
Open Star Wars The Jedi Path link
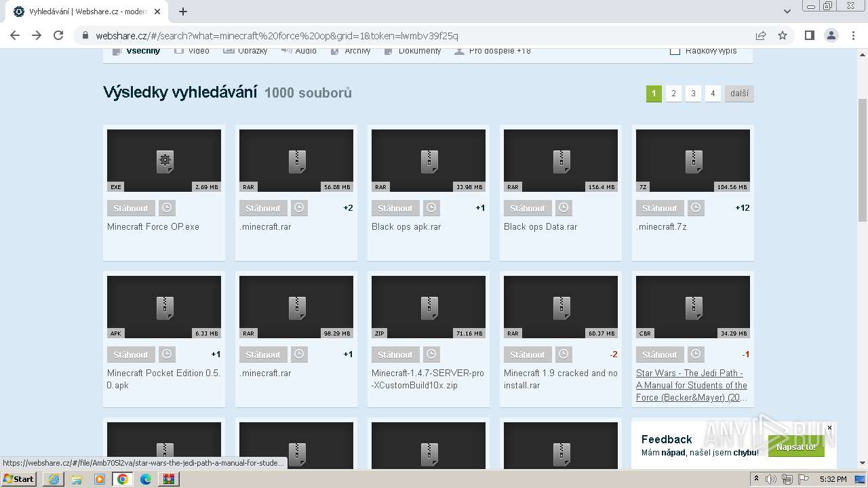point(692,385)
